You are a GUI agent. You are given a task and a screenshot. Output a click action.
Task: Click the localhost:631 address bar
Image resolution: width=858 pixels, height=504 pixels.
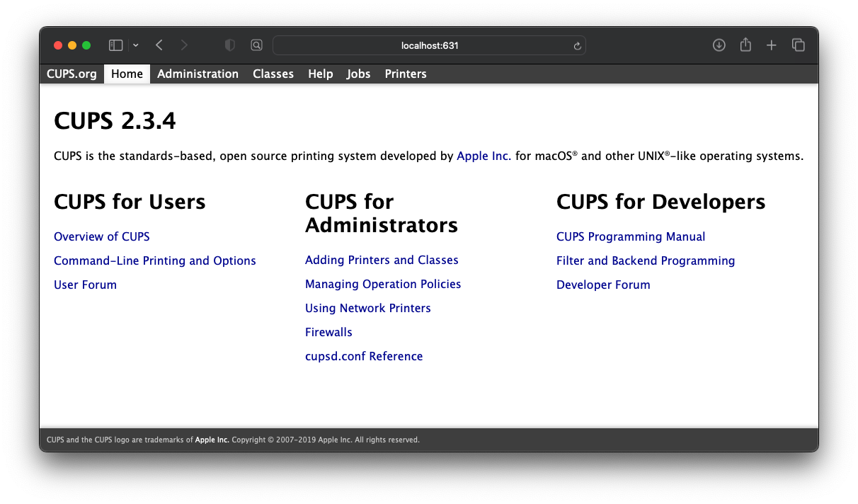click(x=429, y=45)
